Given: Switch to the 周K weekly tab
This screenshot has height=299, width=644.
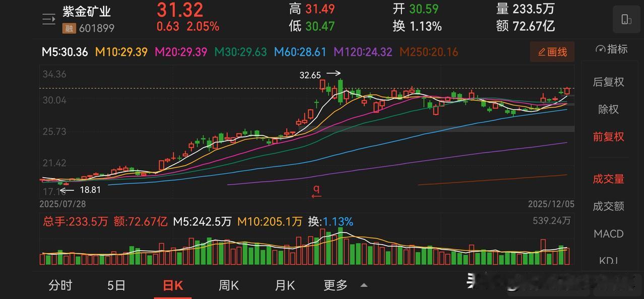Looking at the screenshot, I should click(x=229, y=285).
